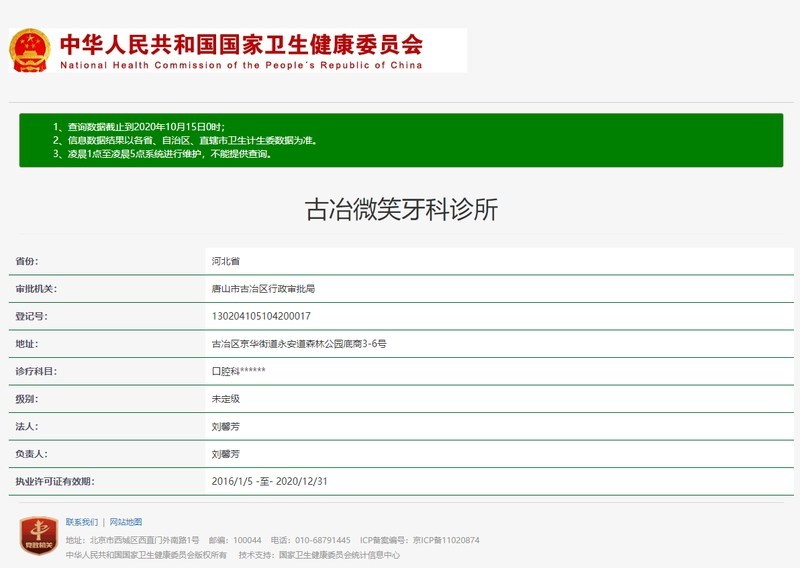Click notice line about 凌晨1点至凌晨5点 maintenance

pyautogui.click(x=163, y=154)
